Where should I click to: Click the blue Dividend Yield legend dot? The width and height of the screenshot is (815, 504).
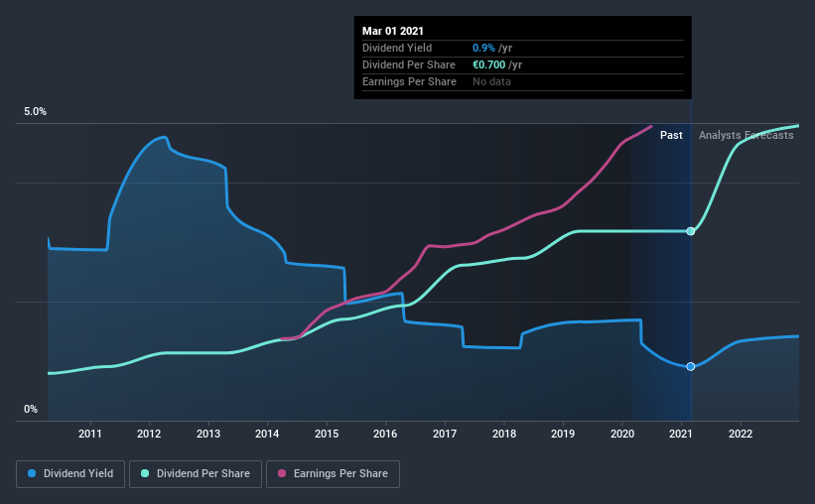coord(32,473)
